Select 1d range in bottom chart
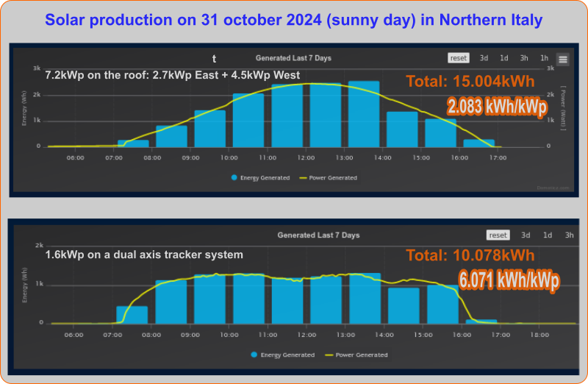588x384 pixels. 548,235
